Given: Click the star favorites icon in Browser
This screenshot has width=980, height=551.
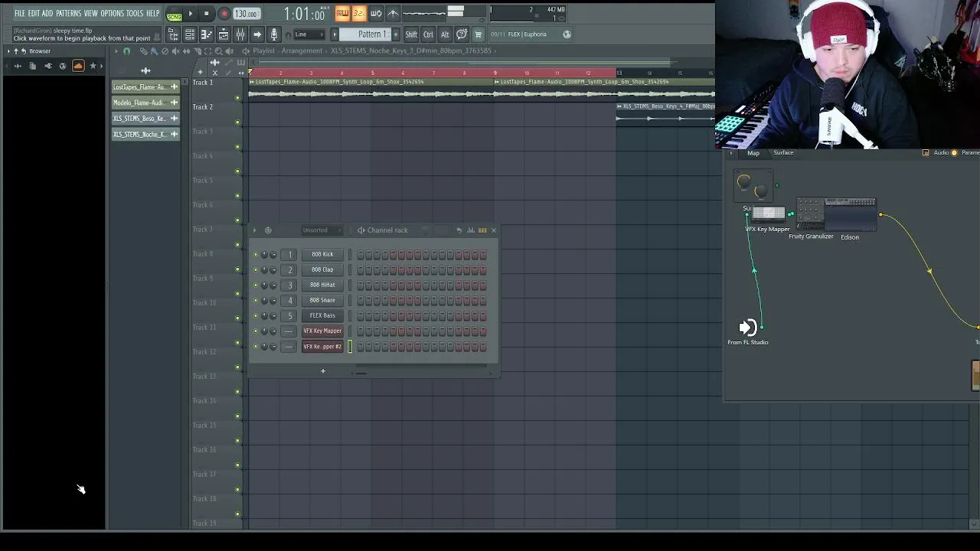Looking at the screenshot, I should tap(93, 66).
